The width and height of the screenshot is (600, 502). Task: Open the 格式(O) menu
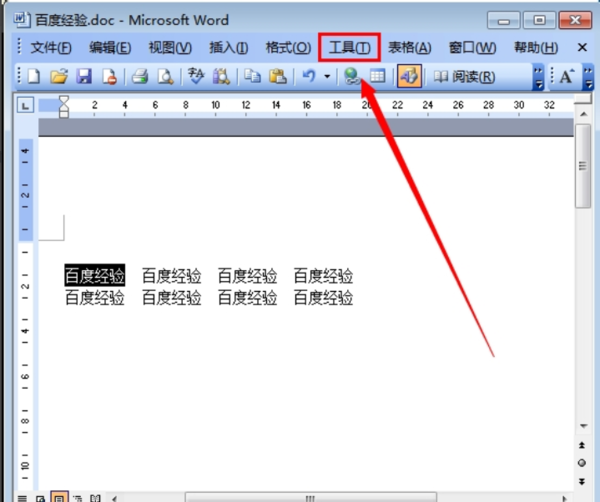pyautogui.click(x=288, y=48)
